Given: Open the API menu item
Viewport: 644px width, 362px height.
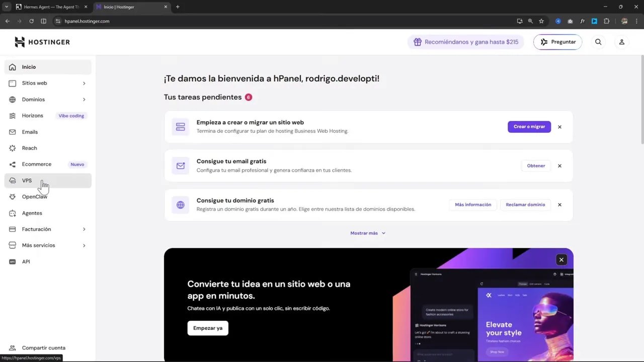Looking at the screenshot, I should [x=48, y=261].
